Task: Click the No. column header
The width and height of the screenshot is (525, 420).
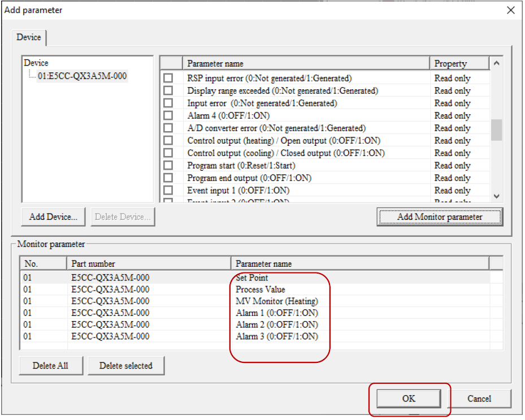Action: (x=44, y=263)
